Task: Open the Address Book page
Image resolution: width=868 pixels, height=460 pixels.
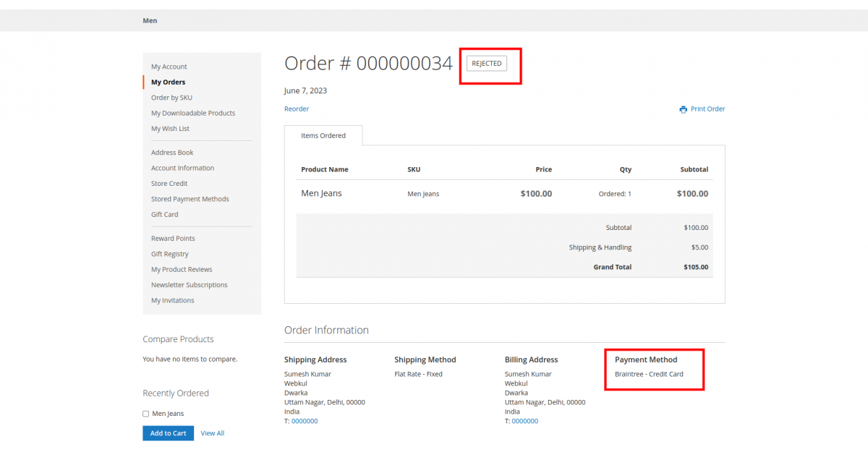Action: point(172,153)
